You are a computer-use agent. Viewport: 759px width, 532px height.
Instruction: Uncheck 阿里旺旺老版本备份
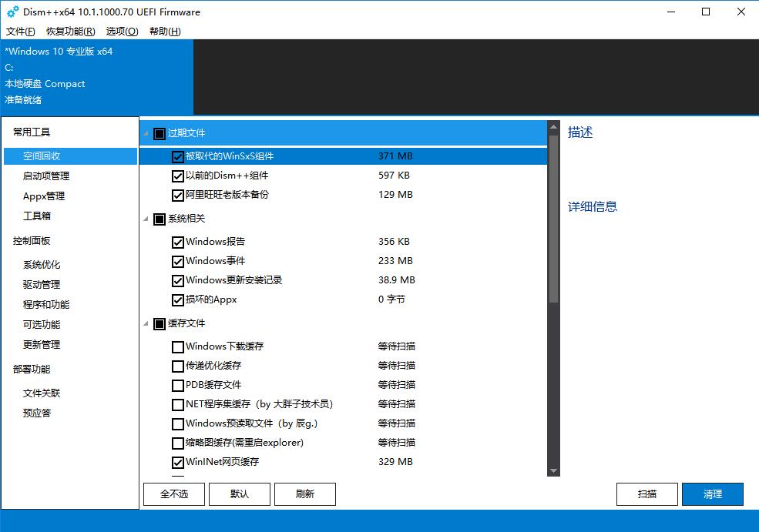(177, 195)
